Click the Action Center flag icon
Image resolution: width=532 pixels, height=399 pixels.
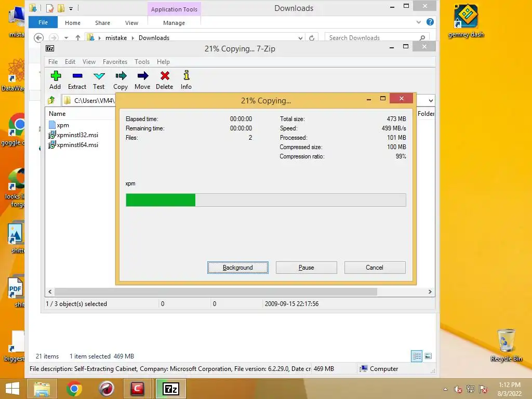[x=483, y=389]
